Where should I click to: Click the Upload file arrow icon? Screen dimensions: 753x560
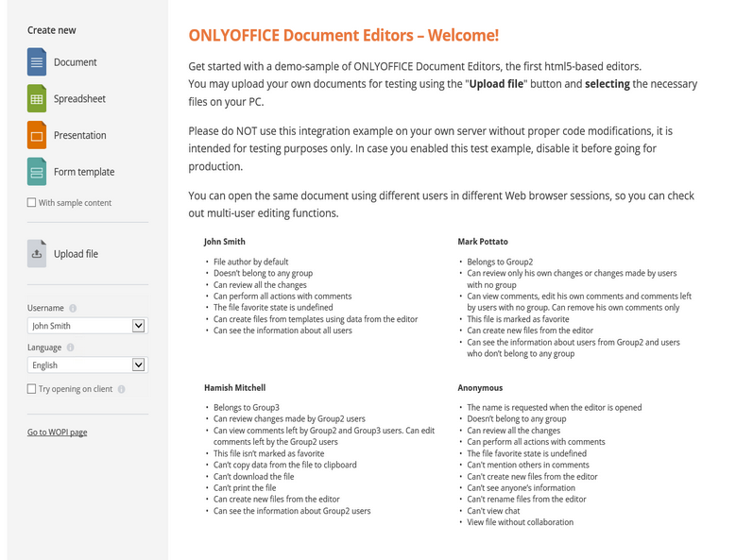(x=37, y=253)
